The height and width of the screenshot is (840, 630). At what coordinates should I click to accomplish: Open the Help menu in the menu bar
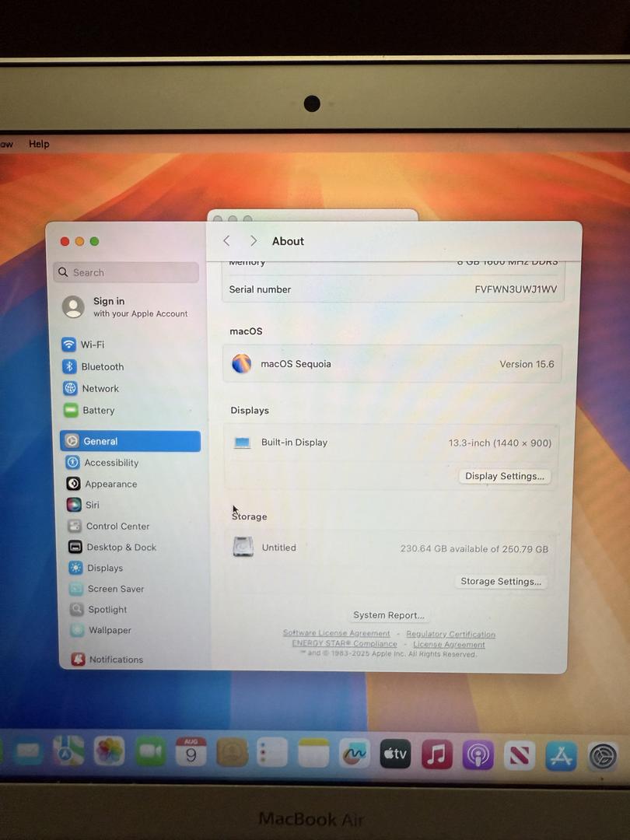pos(39,144)
